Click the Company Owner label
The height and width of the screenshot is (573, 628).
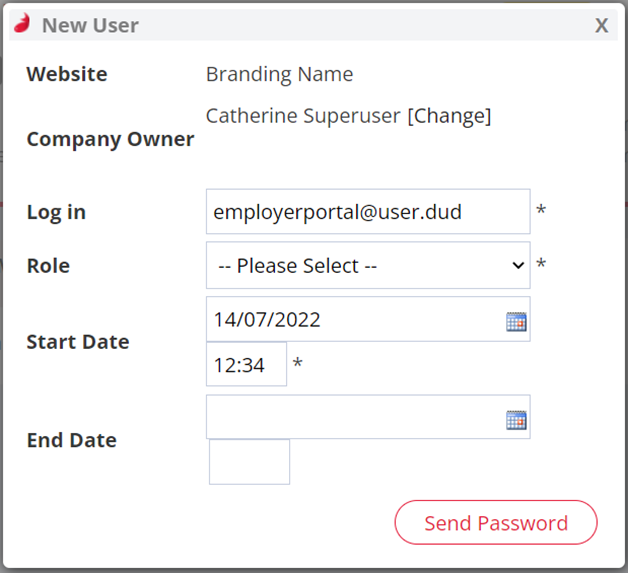coord(111,140)
